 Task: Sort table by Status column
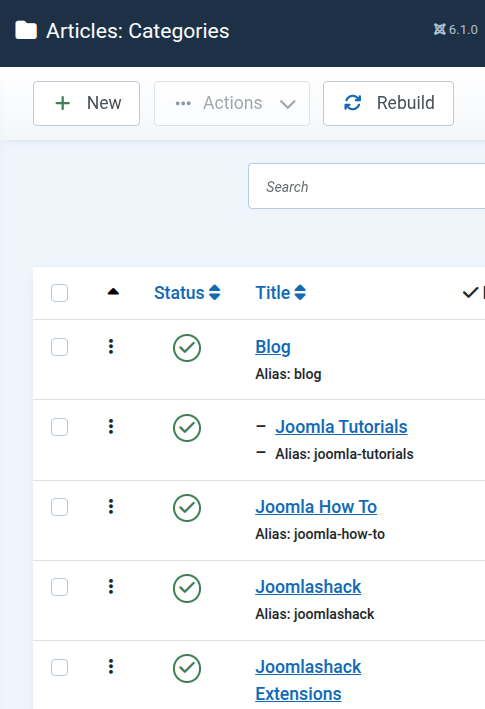[x=187, y=293]
